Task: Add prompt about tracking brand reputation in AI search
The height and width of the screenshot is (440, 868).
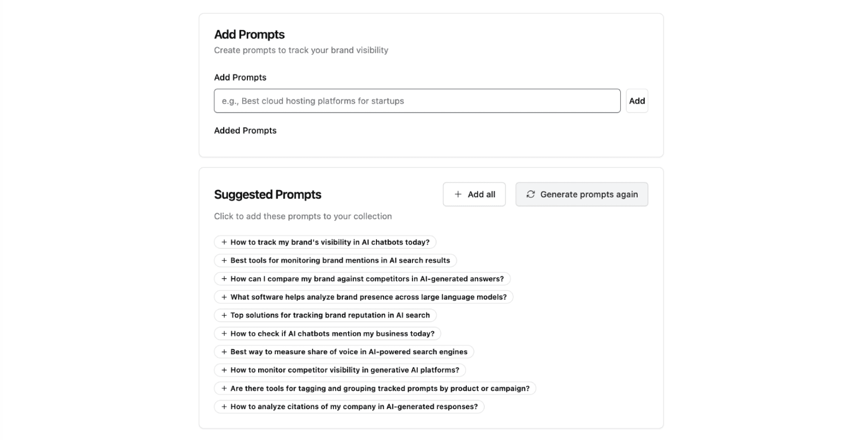Action: tap(325, 315)
